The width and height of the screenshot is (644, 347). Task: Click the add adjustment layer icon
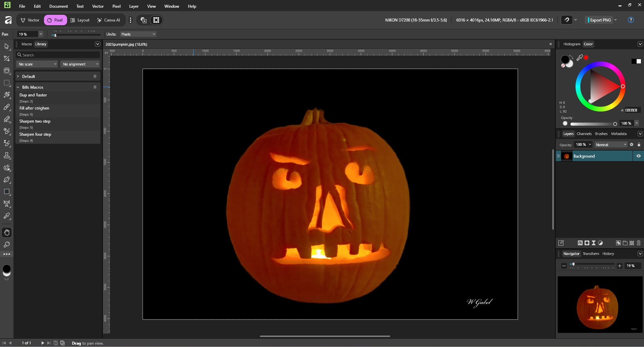[x=600, y=243]
